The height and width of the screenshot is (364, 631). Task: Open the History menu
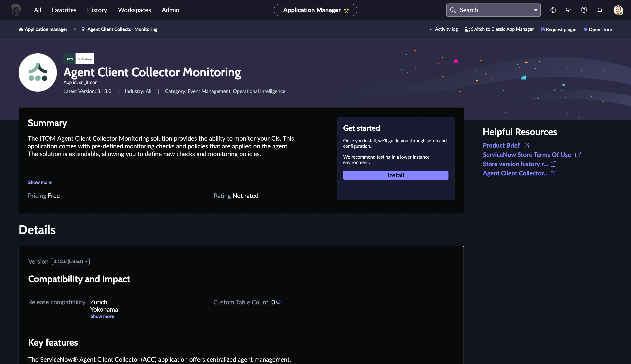click(97, 10)
